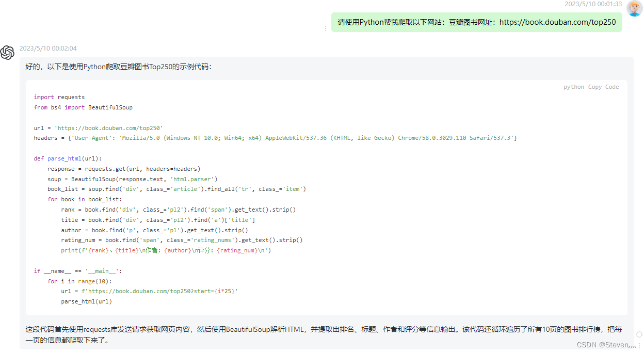Click the timestamp 2023/5/10 00:02:04
Screen dimensions: 644x353
click(48, 49)
